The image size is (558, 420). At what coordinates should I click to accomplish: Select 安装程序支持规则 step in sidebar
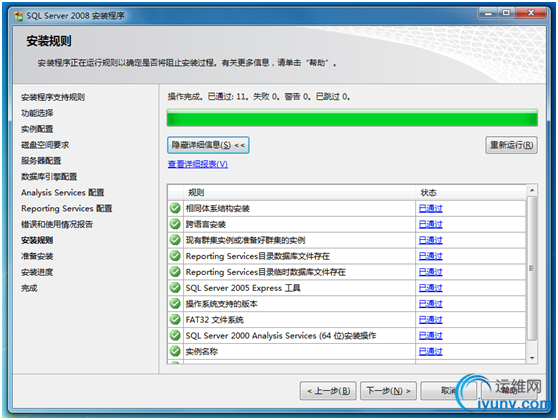pos(53,97)
